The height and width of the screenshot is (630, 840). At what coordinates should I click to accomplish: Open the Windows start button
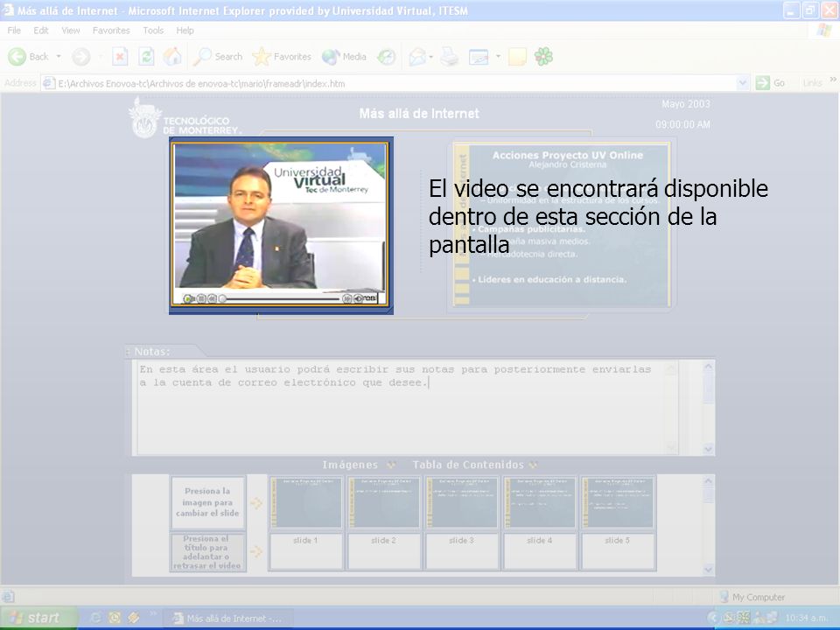point(38,618)
